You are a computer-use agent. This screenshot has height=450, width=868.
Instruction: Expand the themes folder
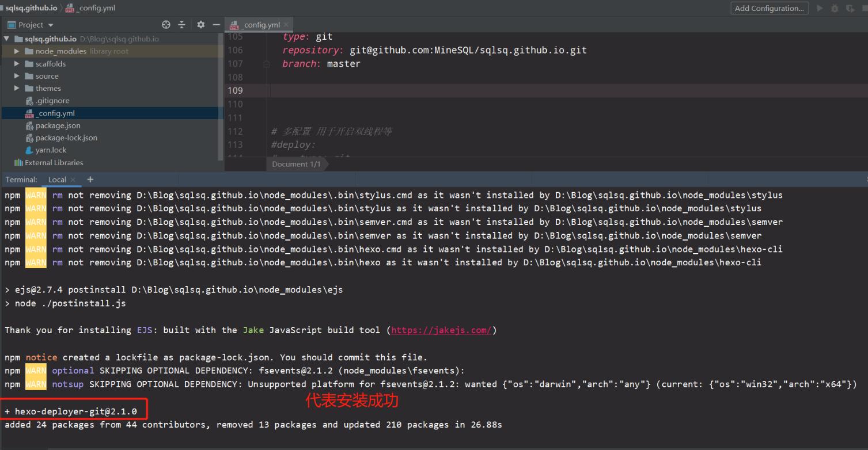17,88
